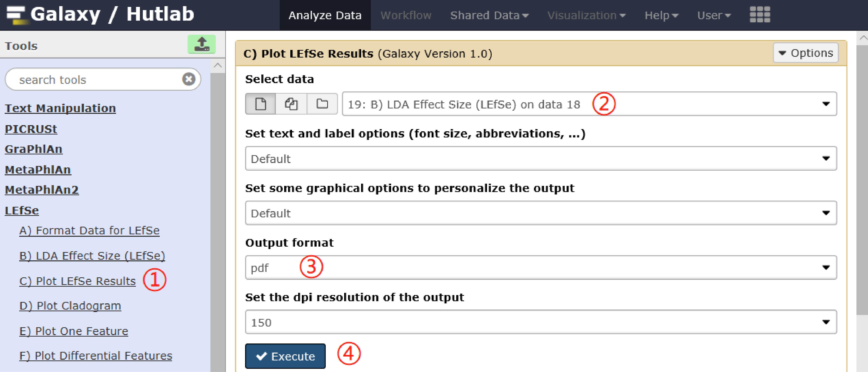Open the tool Options menu
The height and width of the screenshot is (372, 868).
[x=805, y=53]
